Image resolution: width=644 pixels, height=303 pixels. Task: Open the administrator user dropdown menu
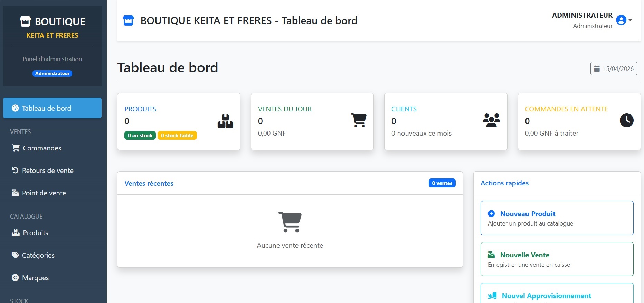(630, 20)
